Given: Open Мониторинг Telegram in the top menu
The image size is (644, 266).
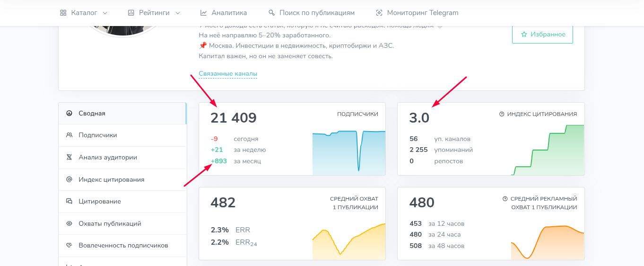Looking at the screenshot, I should pos(417,13).
